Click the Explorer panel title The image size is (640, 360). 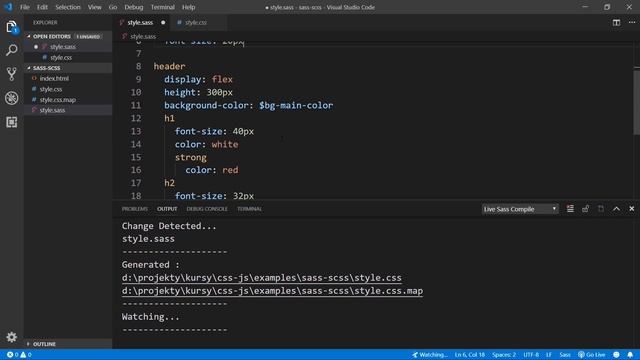tap(45, 22)
